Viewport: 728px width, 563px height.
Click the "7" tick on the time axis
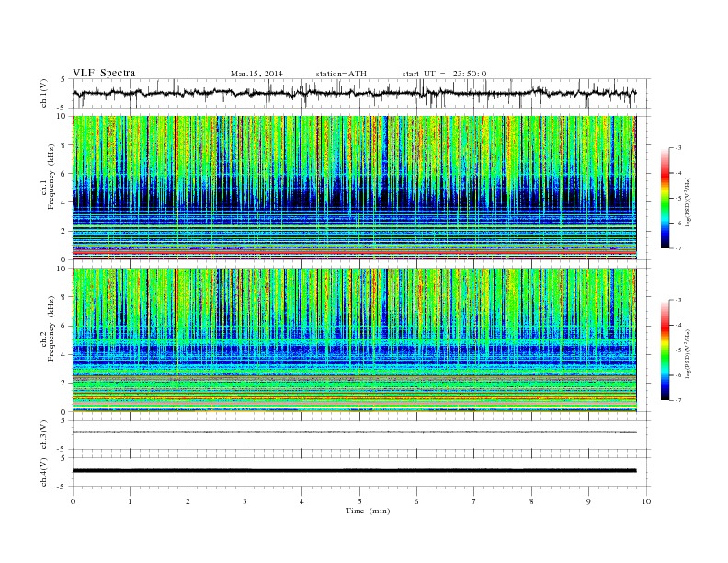tap(474, 501)
